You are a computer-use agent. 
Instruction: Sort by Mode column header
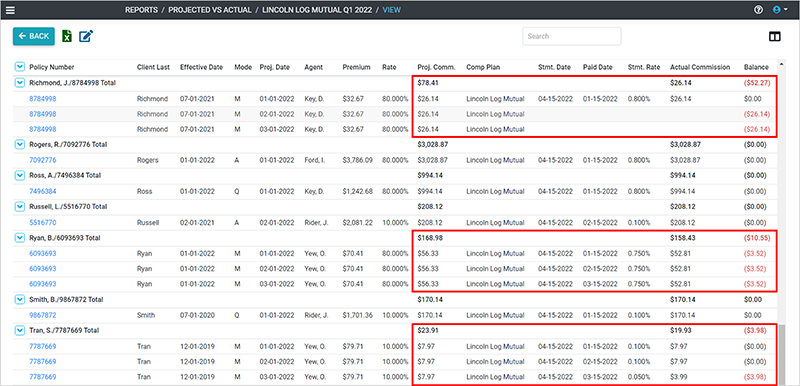point(243,67)
